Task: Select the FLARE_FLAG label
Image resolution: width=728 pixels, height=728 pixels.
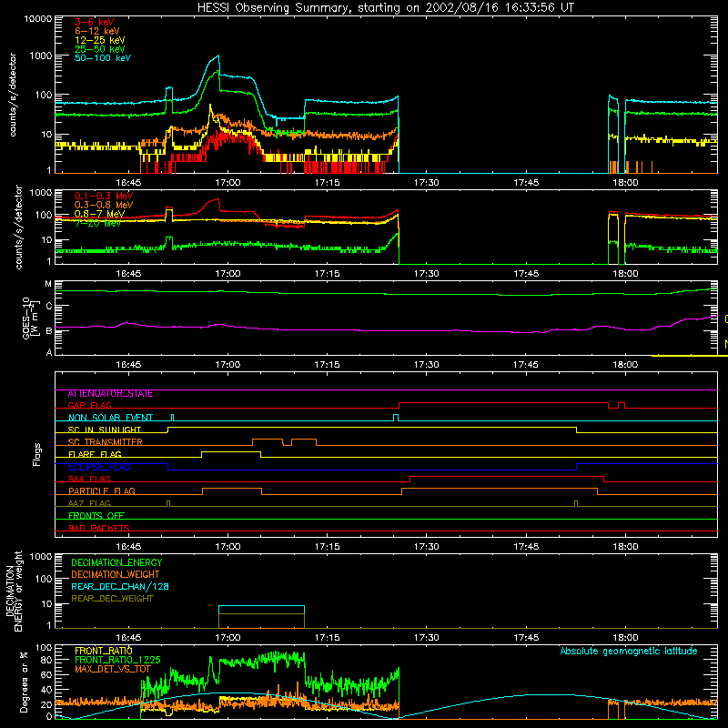Action: click(95, 454)
